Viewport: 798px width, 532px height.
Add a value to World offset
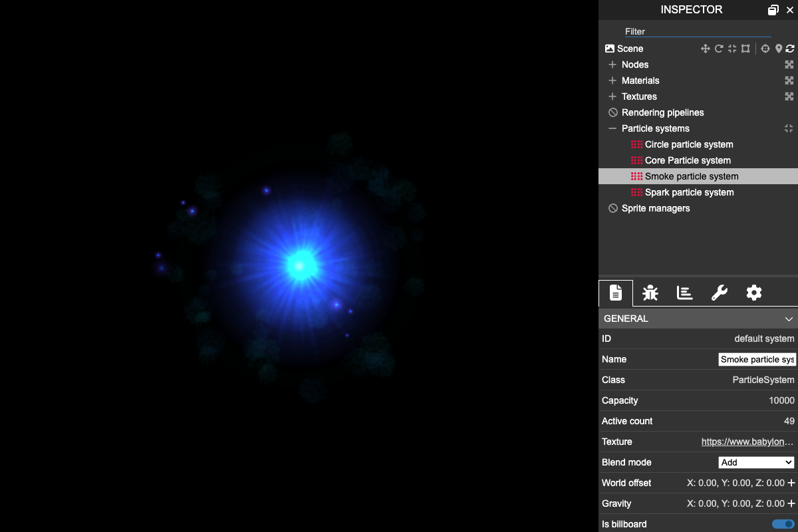point(793,483)
